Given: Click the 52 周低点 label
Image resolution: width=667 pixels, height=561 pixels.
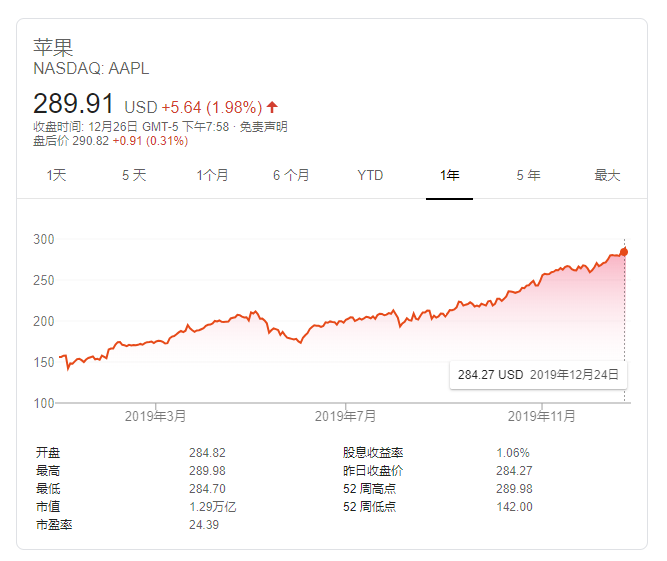Looking at the screenshot, I should (x=370, y=507).
